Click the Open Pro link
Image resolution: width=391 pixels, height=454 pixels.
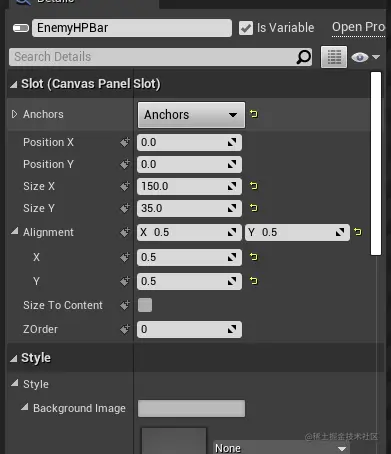pyautogui.click(x=358, y=27)
